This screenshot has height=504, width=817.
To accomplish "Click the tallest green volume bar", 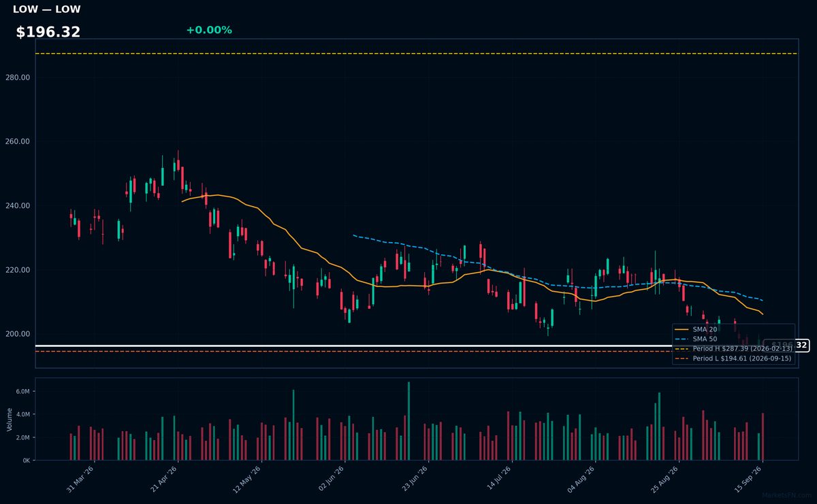I will pyautogui.click(x=408, y=421).
